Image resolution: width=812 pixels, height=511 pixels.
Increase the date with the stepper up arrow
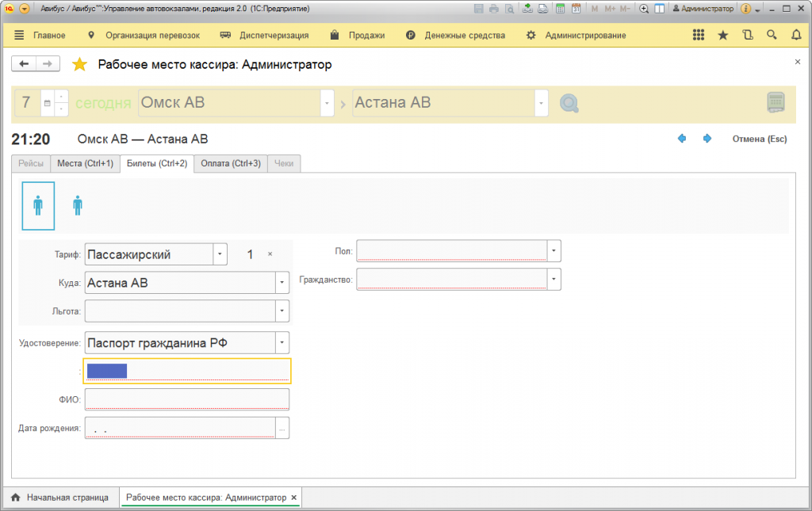(x=61, y=97)
